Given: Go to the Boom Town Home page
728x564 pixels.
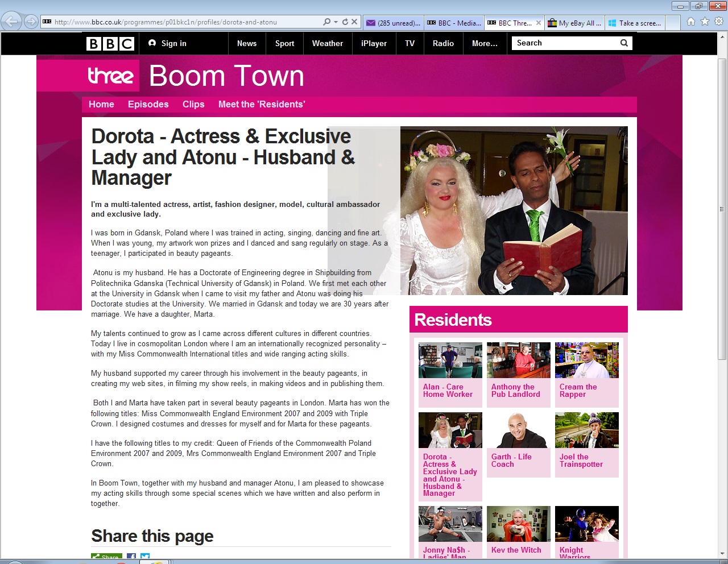Looking at the screenshot, I should click(x=101, y=105).
